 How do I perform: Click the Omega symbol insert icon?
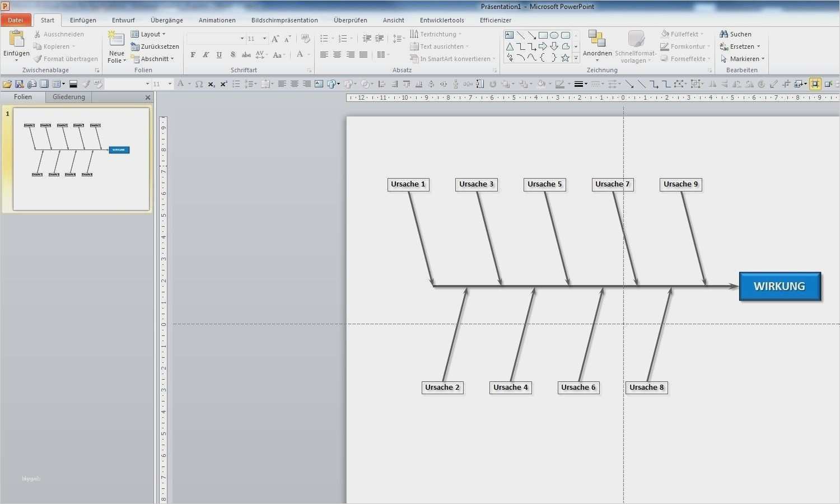[199, 84]
